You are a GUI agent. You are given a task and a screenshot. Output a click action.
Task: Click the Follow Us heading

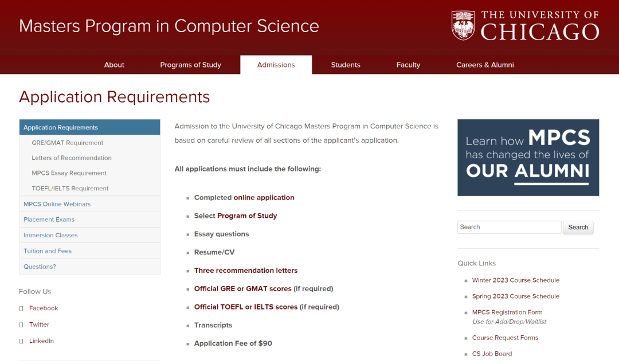point(35,291)
